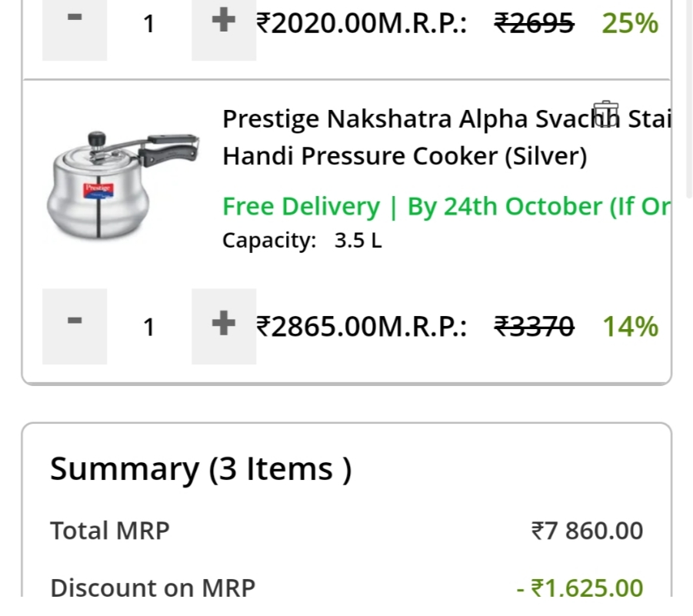Click the Free Delivery by 24th October text

coord(446,207)
